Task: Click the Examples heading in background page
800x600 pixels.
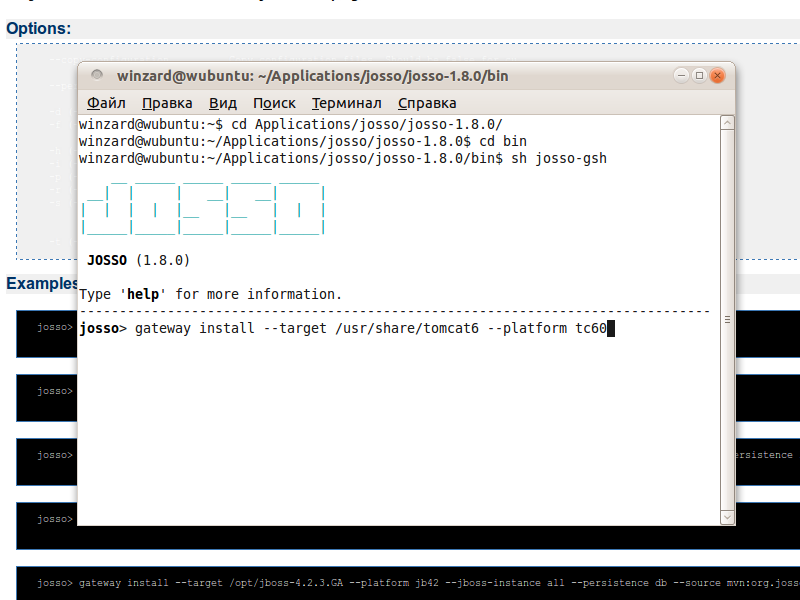Action: (42, 284)
